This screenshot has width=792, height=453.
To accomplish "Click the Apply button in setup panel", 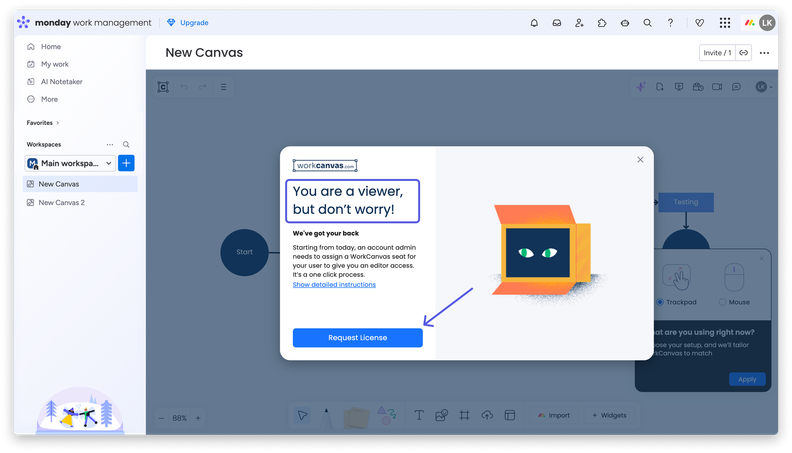I will coord(747,379).
